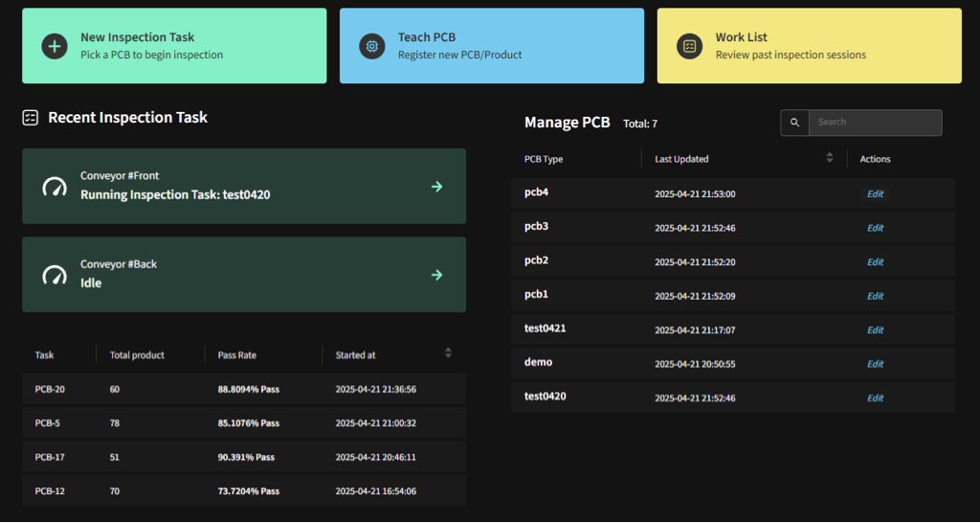The height and width of the screenshot is (523, 980).
Task: Click the magnifier search icon in Manage PCB
Action: pos(794,123)
